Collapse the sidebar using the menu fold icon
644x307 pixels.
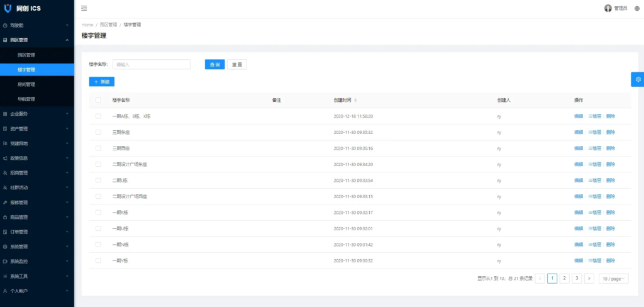[x=84, y=8]
